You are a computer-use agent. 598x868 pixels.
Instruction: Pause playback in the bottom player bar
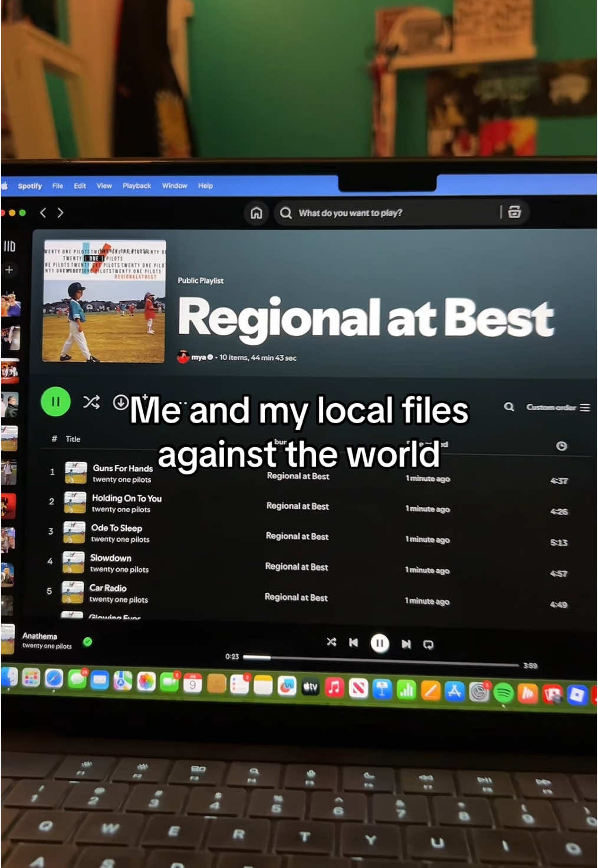(380, 643)
